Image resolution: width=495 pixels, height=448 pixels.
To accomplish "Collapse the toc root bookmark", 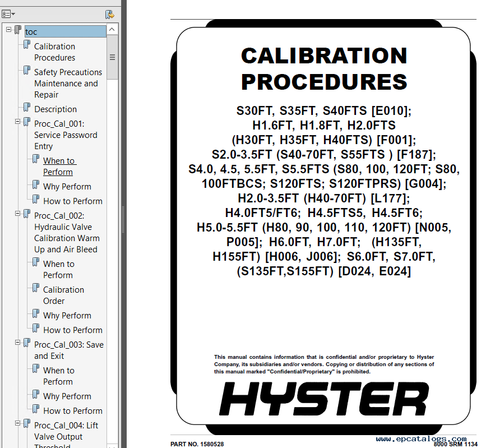I will 9,30.
